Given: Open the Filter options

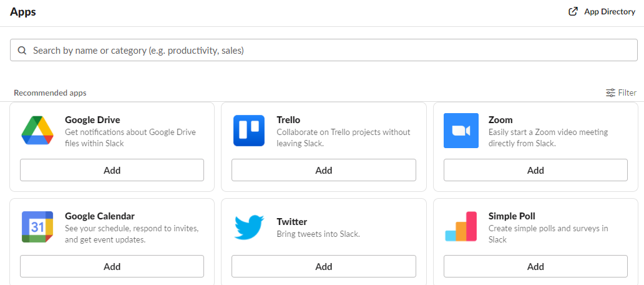Looking at the screenshot, I should pyautogui.click(x=621, y=92).
